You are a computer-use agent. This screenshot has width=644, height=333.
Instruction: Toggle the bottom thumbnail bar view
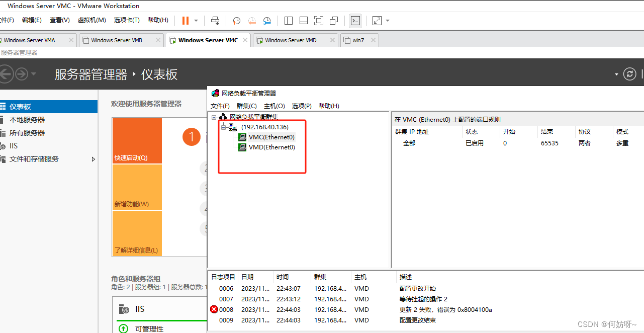303,21
